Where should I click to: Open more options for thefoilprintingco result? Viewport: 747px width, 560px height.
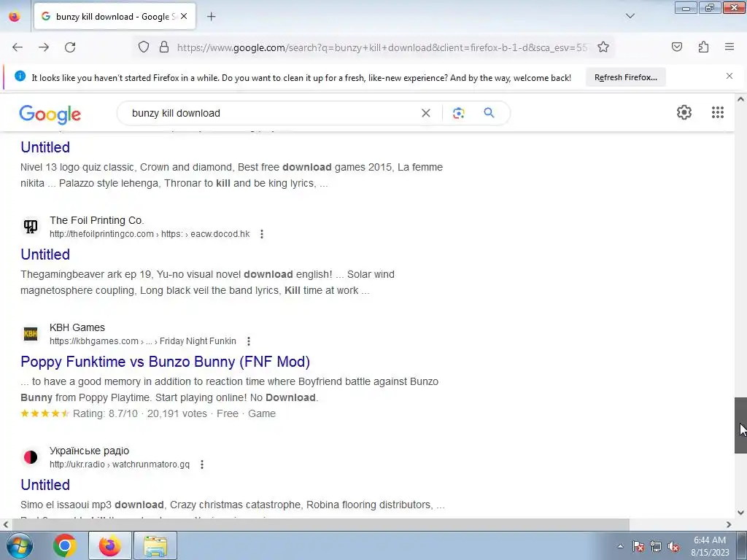point(262,234)
